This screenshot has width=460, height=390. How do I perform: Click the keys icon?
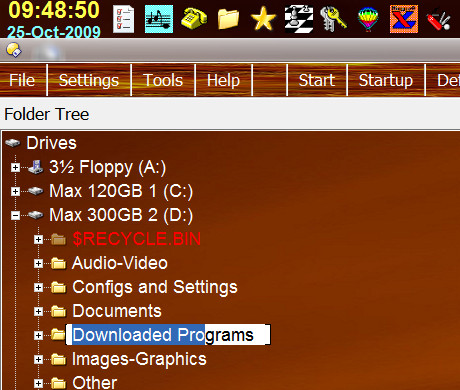pyautogui.click(x=333, y=19)
